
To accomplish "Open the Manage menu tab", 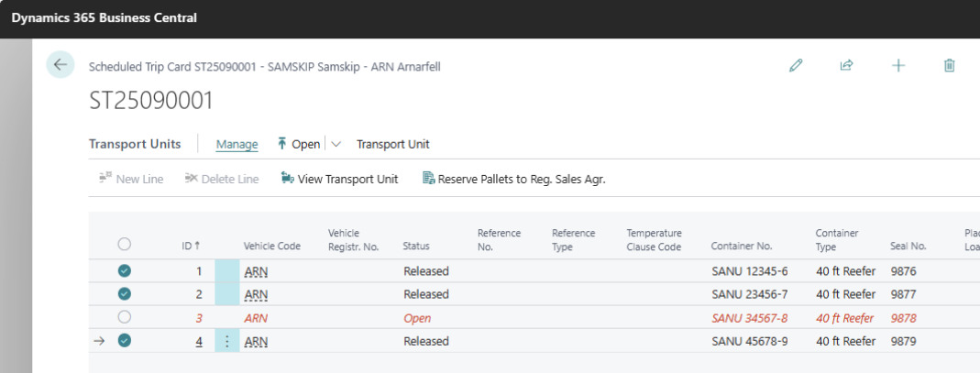I will pos(237,144).
